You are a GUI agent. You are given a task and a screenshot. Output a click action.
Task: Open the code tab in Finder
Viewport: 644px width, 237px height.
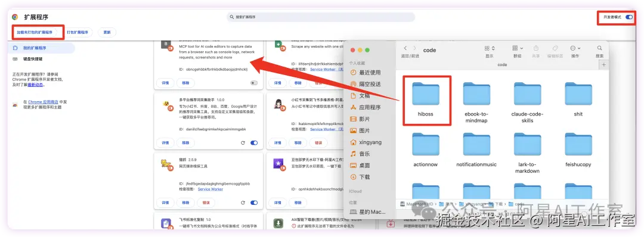(502, 65)
